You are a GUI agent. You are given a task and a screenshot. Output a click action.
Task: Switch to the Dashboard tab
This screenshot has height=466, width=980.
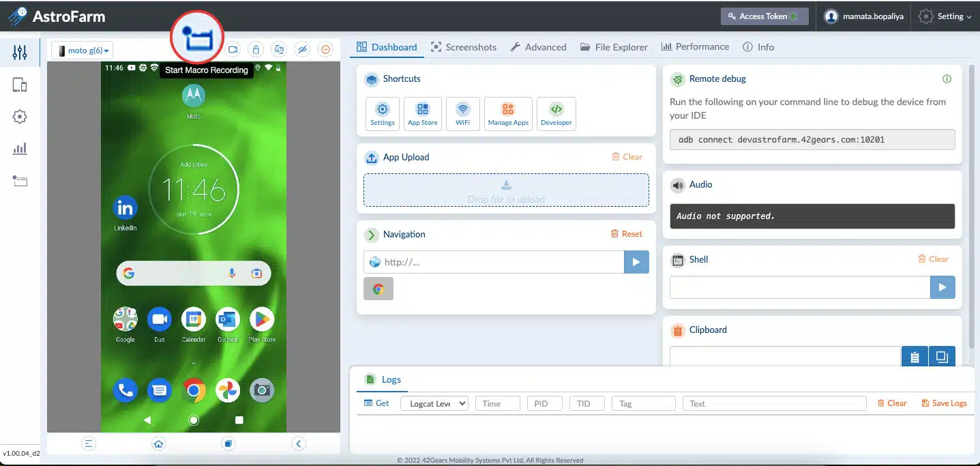tap(387, 47)
